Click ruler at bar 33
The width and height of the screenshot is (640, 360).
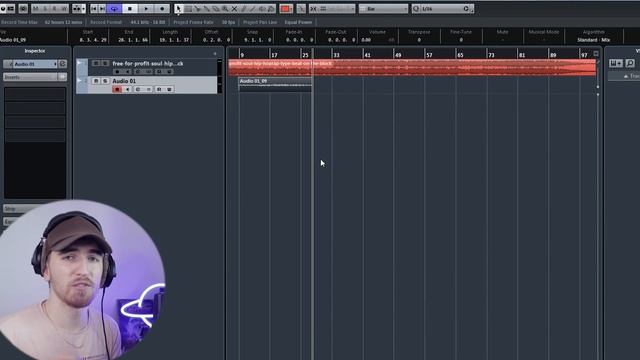(x=336, y=54)
